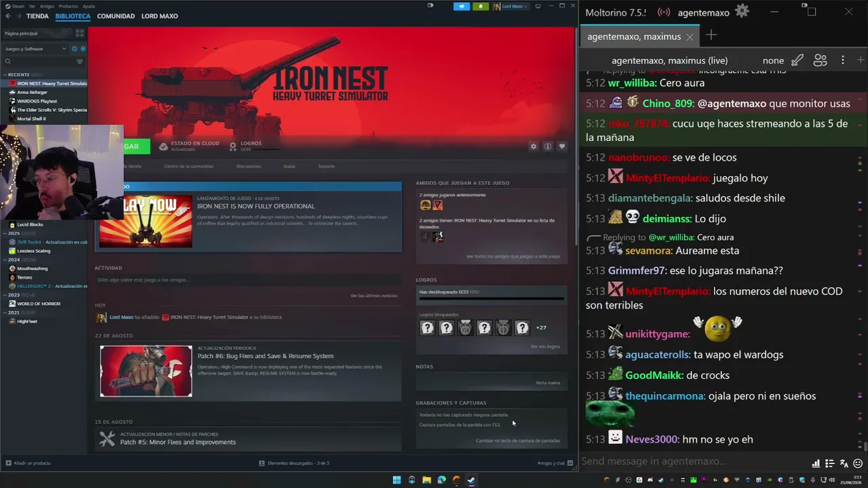
Task: Open the Centro de la comunidad link
Action: coord(189,166)
